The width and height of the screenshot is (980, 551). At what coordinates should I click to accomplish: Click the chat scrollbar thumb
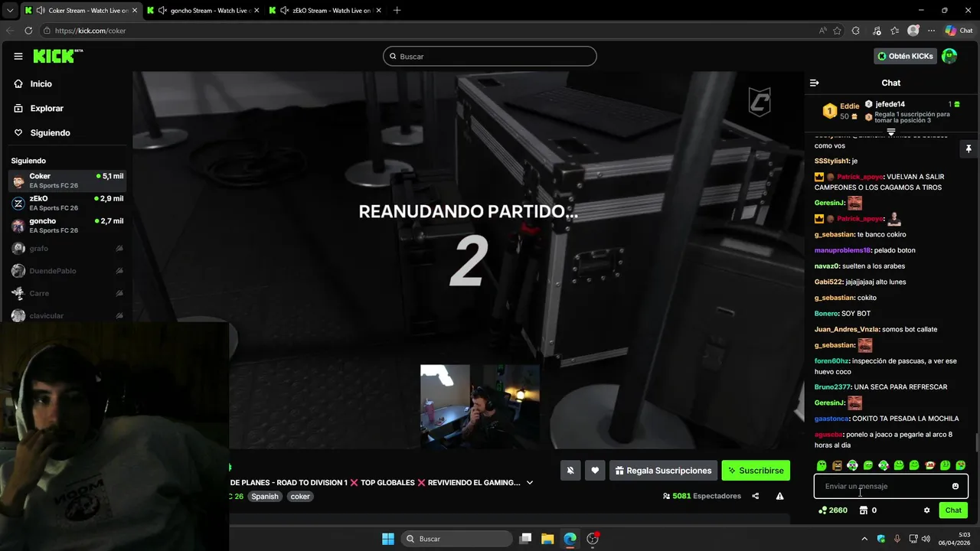pos(976,442)
